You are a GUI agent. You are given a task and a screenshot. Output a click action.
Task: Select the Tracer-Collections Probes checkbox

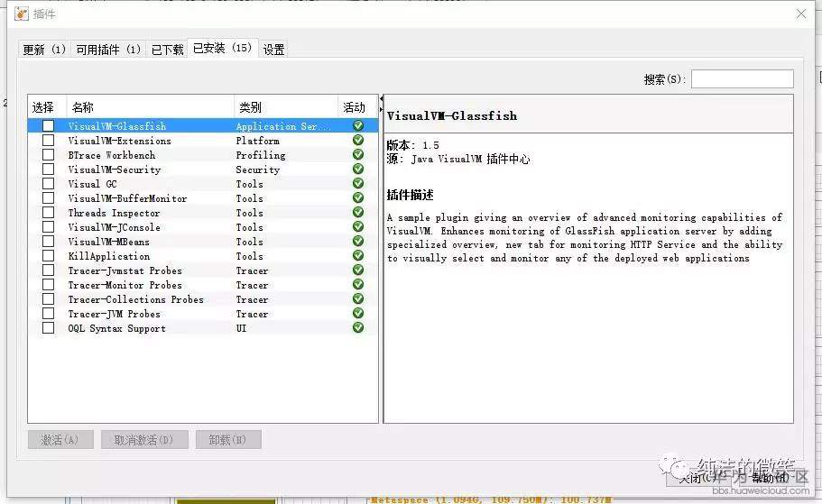(48, 298)
